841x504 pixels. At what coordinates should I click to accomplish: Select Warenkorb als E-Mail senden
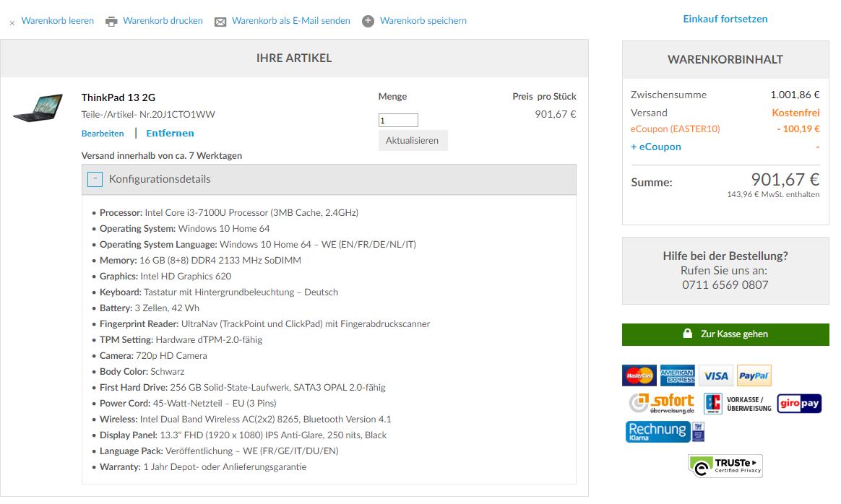(290, 20)
